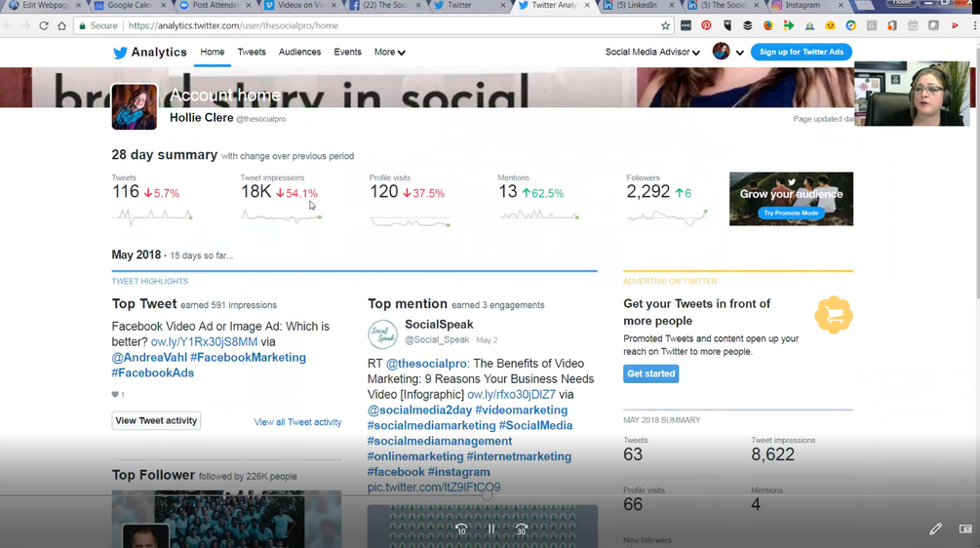This screenshot has height=548, width=980.
Task: Click the 2,292 followers value
Action: pos(648,192)
